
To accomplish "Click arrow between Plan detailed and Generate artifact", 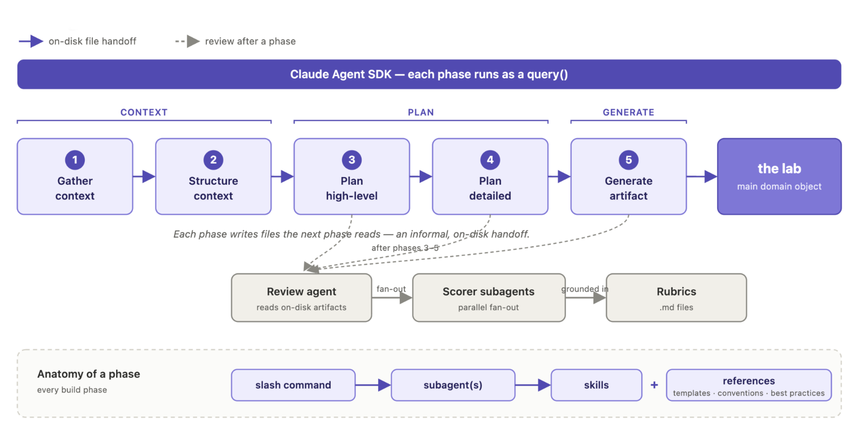I will [x=559, y=176].
